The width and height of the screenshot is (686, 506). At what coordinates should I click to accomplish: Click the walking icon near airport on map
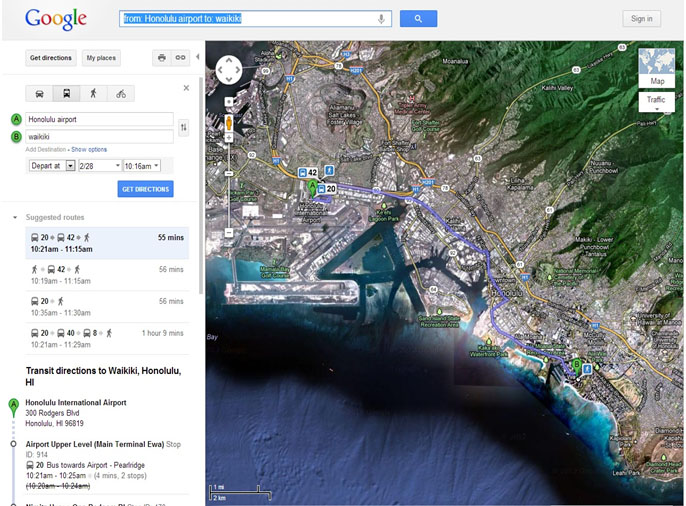pos(329,170)
